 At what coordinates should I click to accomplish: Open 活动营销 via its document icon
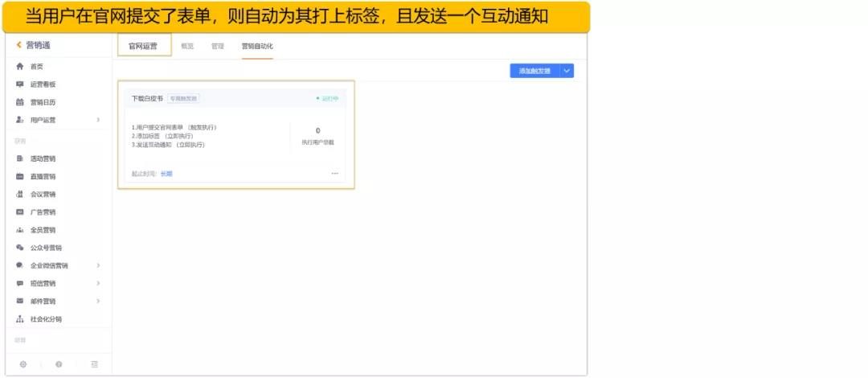20,158
